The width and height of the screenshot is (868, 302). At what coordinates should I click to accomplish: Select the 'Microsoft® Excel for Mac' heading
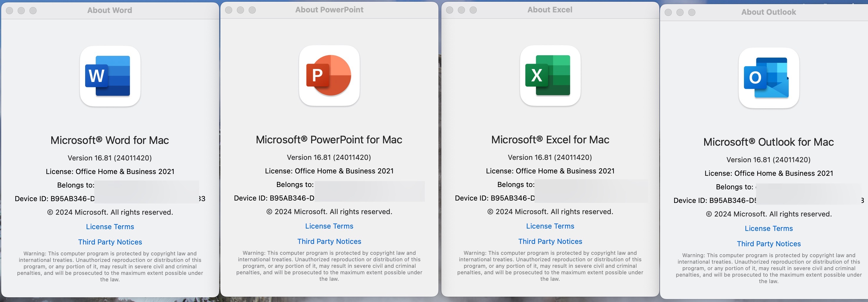[x=550, y=140]
